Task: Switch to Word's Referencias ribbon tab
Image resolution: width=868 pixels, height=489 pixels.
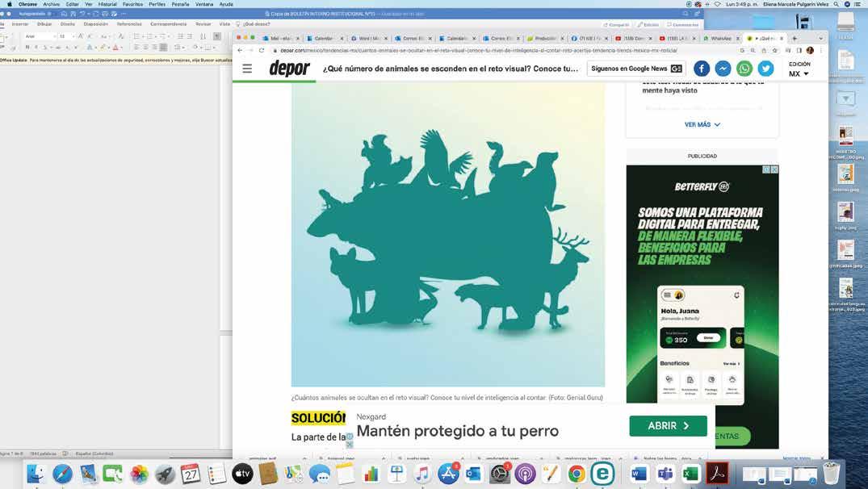Action: (x=129, y=24)
